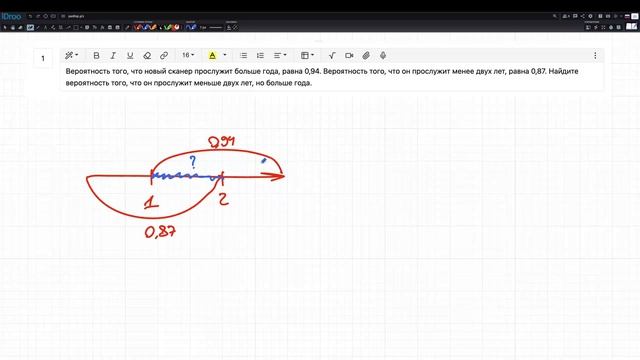Toggle underline formatting in the text editor
640x360 pixels.
click(130, 56)
